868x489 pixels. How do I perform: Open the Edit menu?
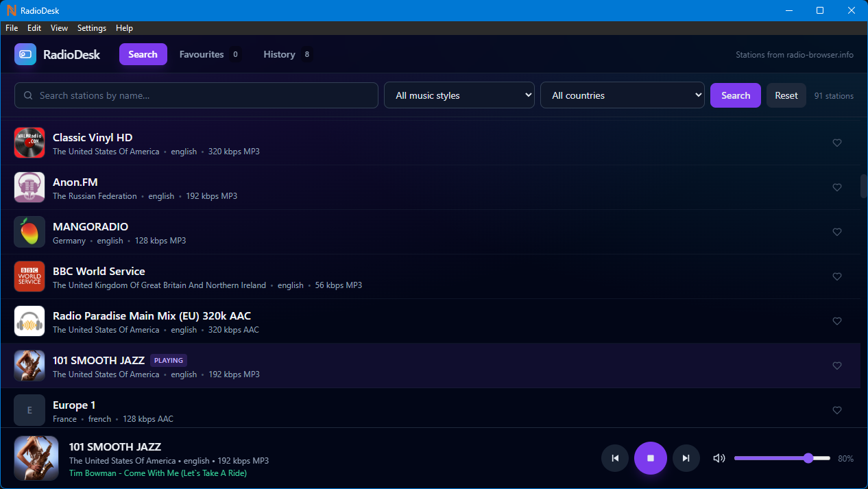34,28
